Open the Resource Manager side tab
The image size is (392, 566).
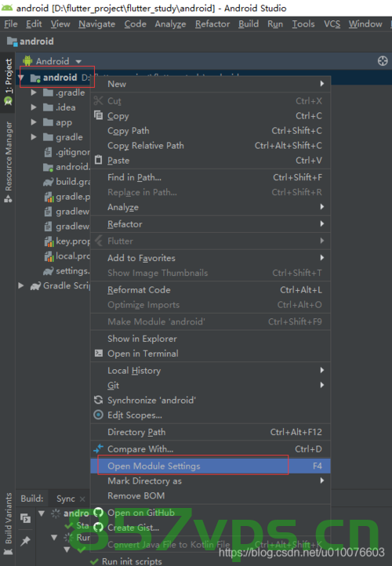(x=8, y=161)
